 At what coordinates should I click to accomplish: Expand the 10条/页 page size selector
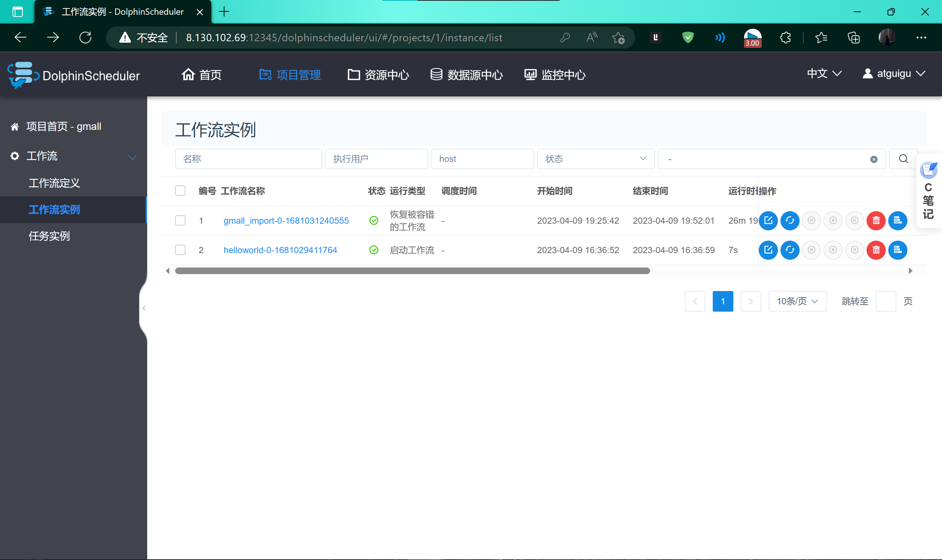tap(797, 301)
